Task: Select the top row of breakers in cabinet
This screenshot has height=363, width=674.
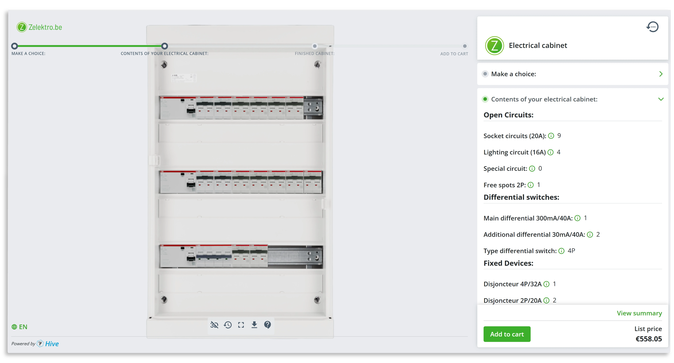Action: tap(241, 108)
